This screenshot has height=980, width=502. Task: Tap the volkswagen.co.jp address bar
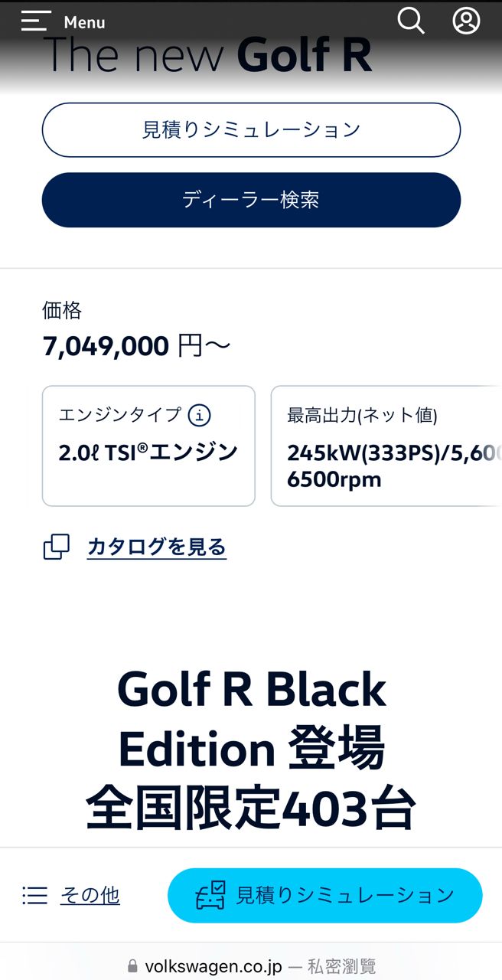pos(252,966)
